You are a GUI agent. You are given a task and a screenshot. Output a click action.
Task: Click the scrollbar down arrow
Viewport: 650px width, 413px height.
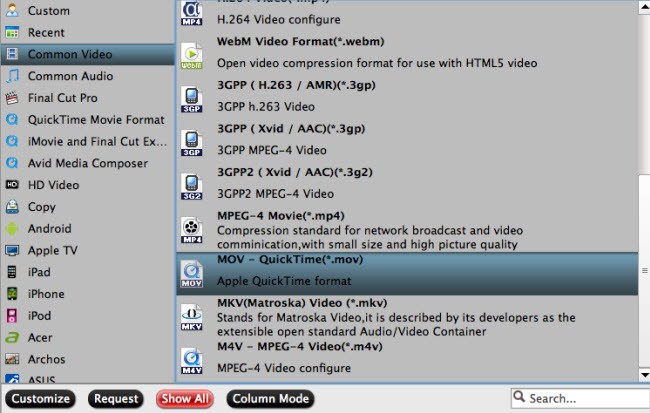[645, 375]
